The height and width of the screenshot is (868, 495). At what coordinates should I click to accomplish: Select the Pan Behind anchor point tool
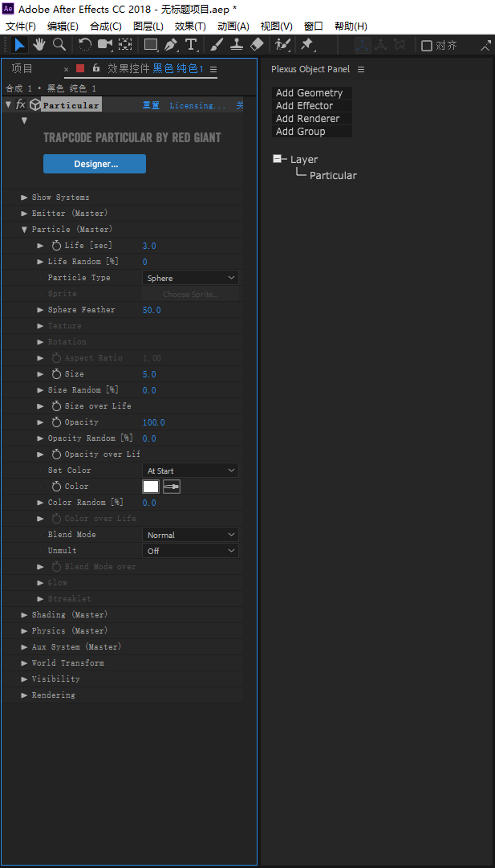[x=125, y=45]
